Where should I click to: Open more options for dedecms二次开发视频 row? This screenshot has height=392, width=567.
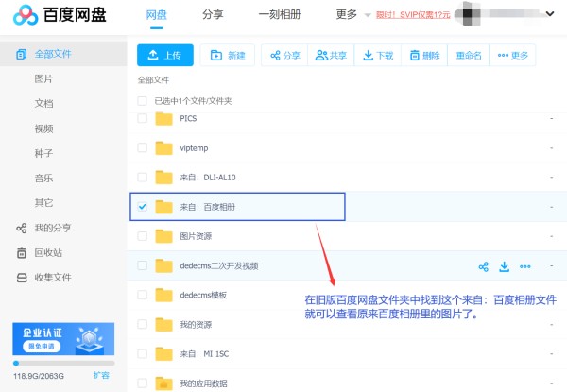525,266
